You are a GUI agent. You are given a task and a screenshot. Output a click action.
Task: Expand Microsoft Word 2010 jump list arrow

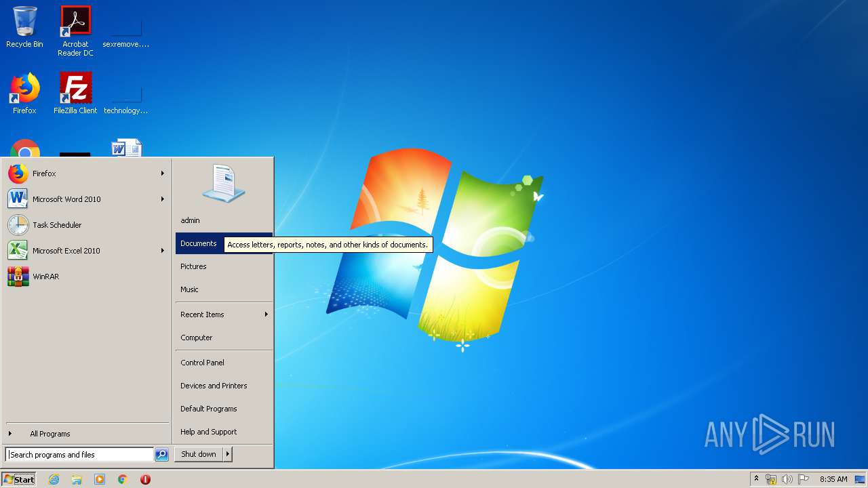tap(163, 199)
